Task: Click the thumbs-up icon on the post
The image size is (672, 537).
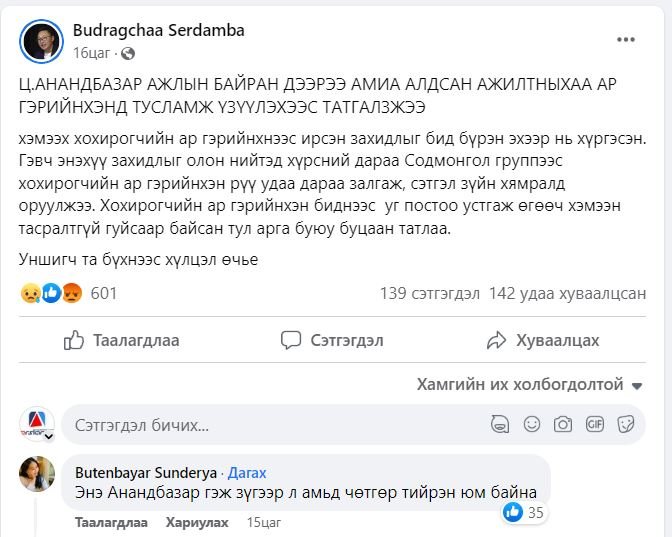Action: click(x=74, y=340)
